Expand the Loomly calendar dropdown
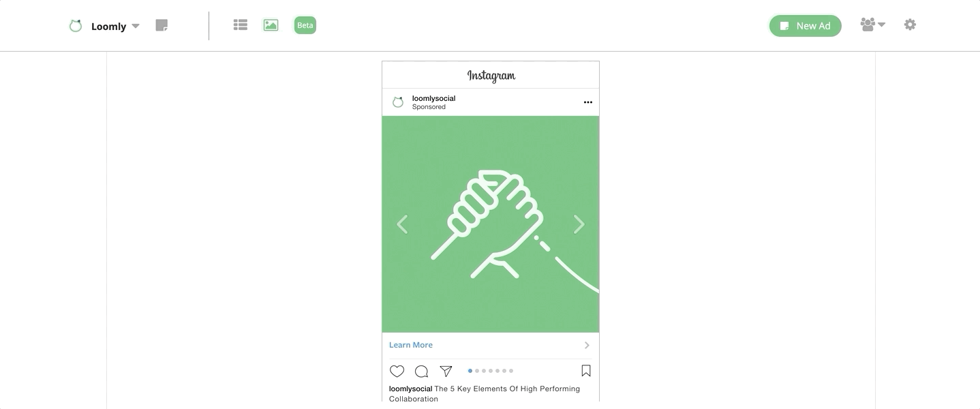The width and height of the screenshot is (980, 409). click(x=136, y=26)
